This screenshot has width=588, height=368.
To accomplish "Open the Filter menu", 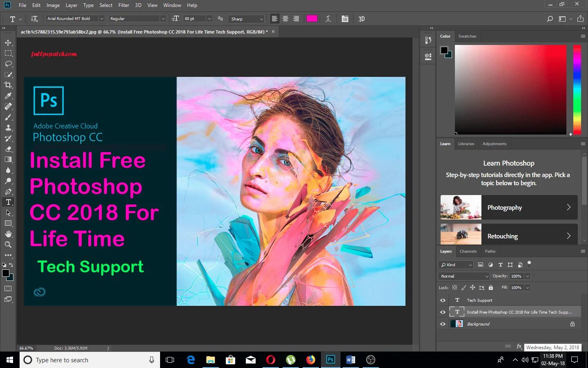I will (124, 5).
